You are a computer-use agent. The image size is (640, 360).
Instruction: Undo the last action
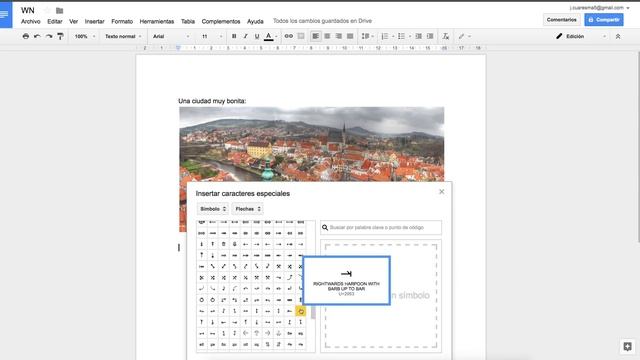tap(37, 36)
